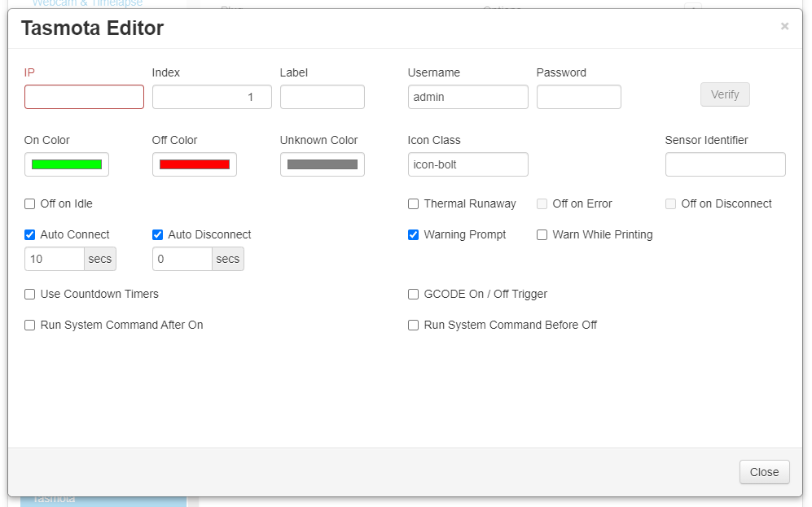Click the IP address input field
Viewport: 812px width, 507px height.
[84, 97]
